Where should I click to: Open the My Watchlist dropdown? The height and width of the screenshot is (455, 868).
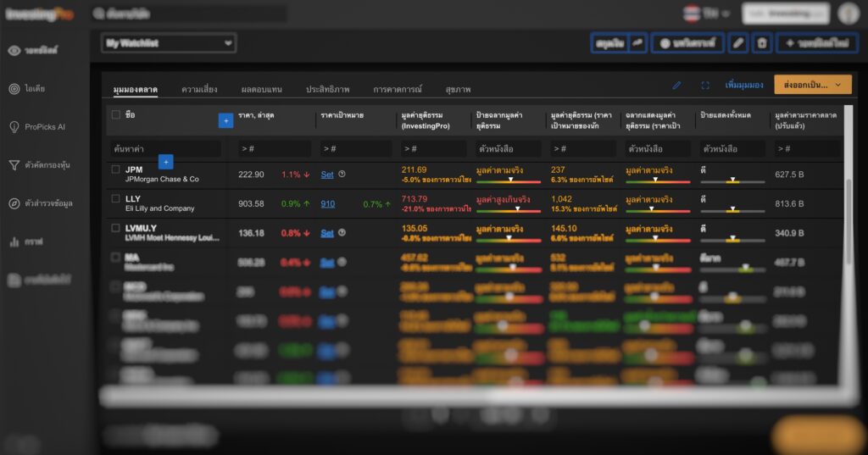169,43
